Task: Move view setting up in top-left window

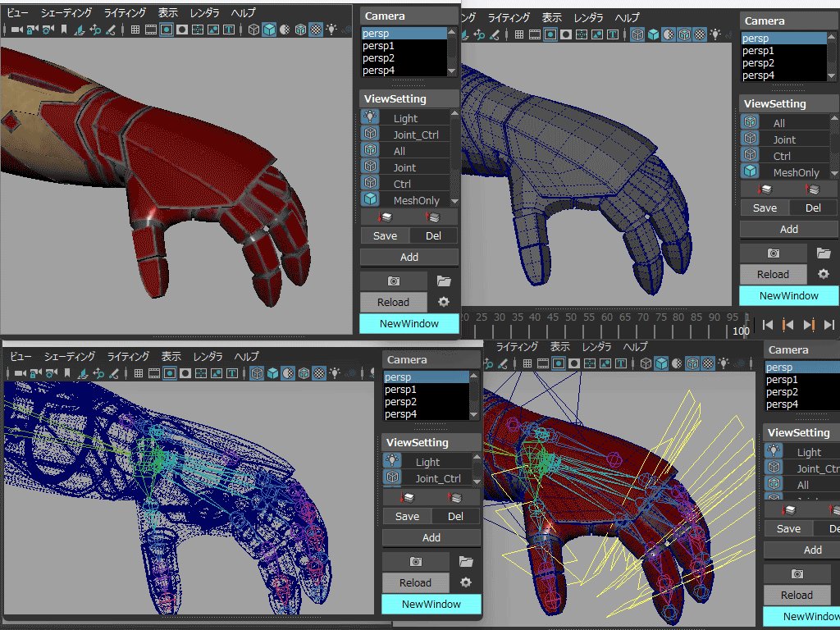Action: tap(432, 217)
